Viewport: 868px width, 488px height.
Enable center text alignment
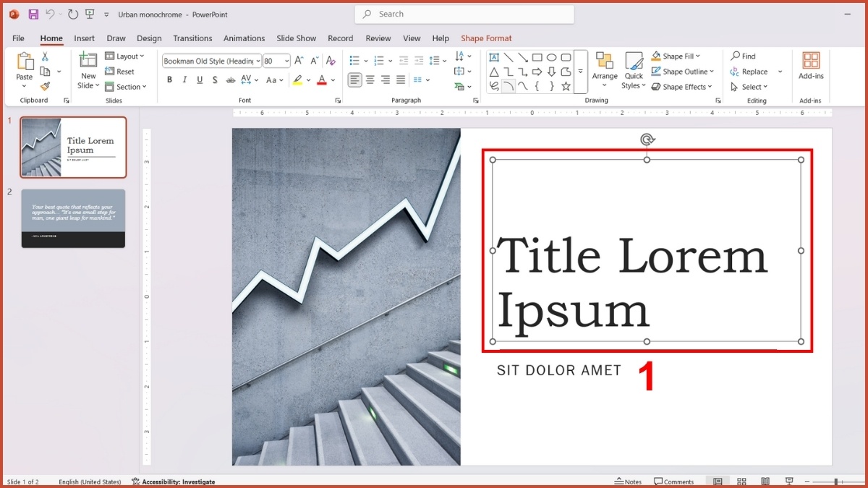pos(370,80)
